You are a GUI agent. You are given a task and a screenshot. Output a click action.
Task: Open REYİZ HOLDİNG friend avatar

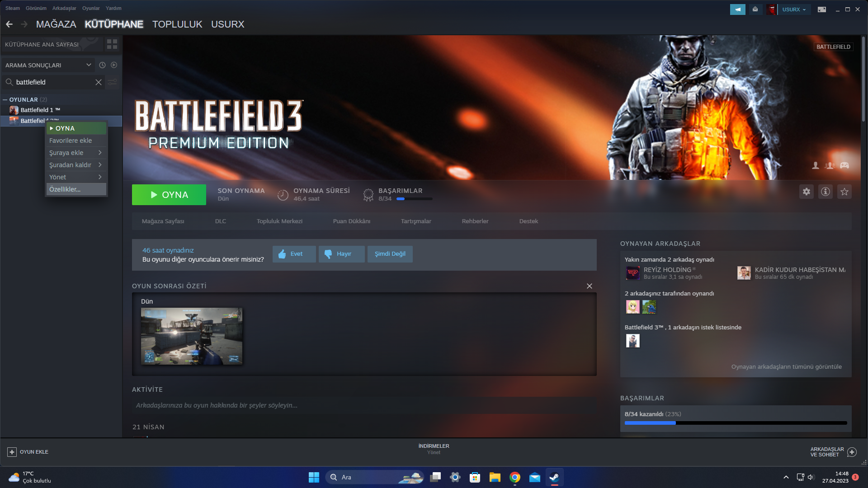[633, 273]
